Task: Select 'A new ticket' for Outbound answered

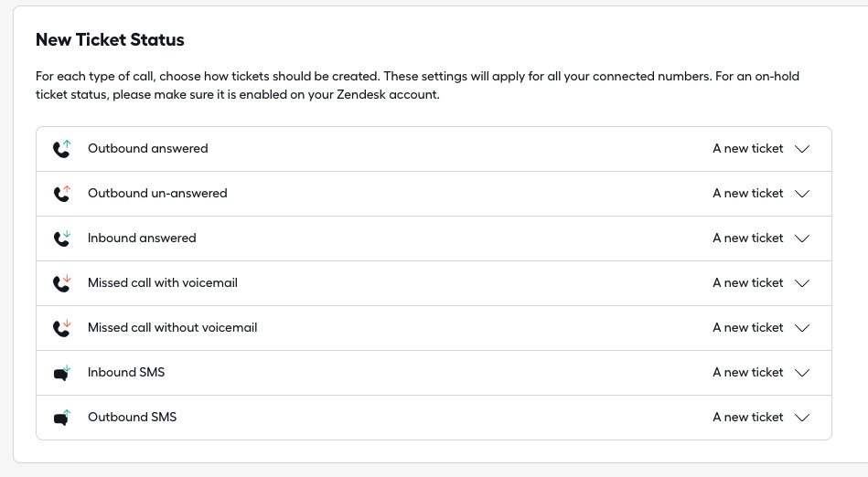Action: click(748, 148)
